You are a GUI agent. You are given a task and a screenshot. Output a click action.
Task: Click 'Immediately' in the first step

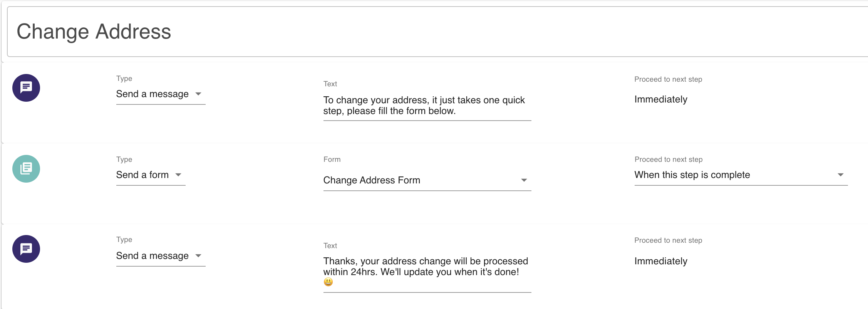(x=660, y=99)
